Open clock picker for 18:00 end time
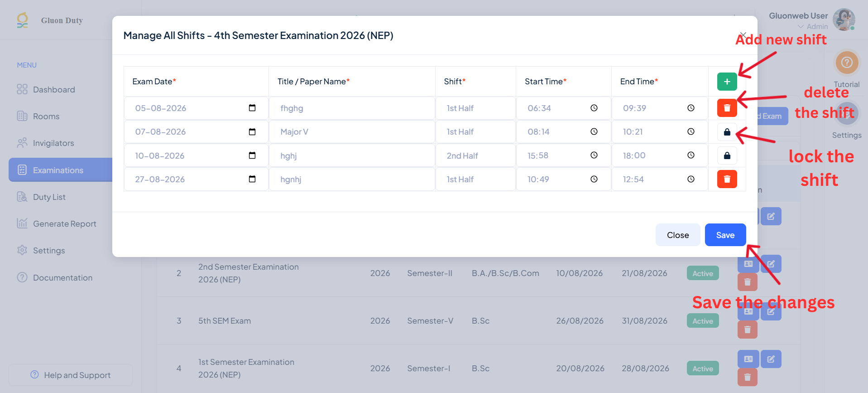The width and height of the screenshot is (868, 393). [691, 155]
